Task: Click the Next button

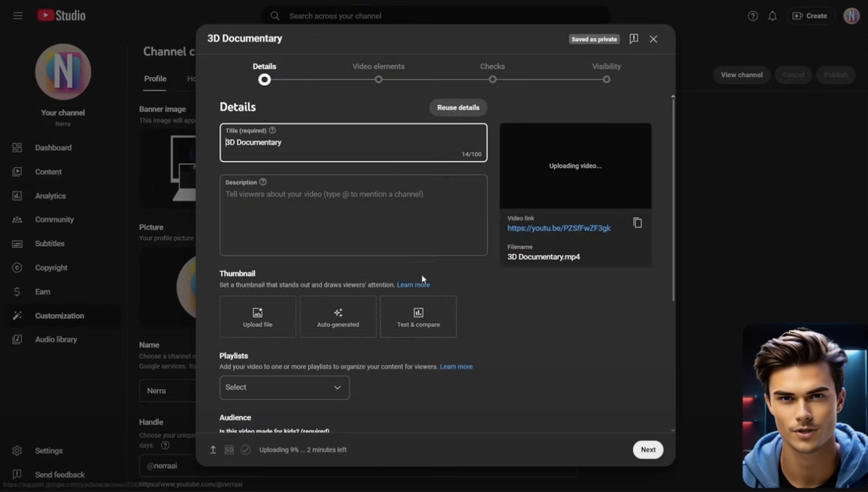Action: tap(648, 449)
